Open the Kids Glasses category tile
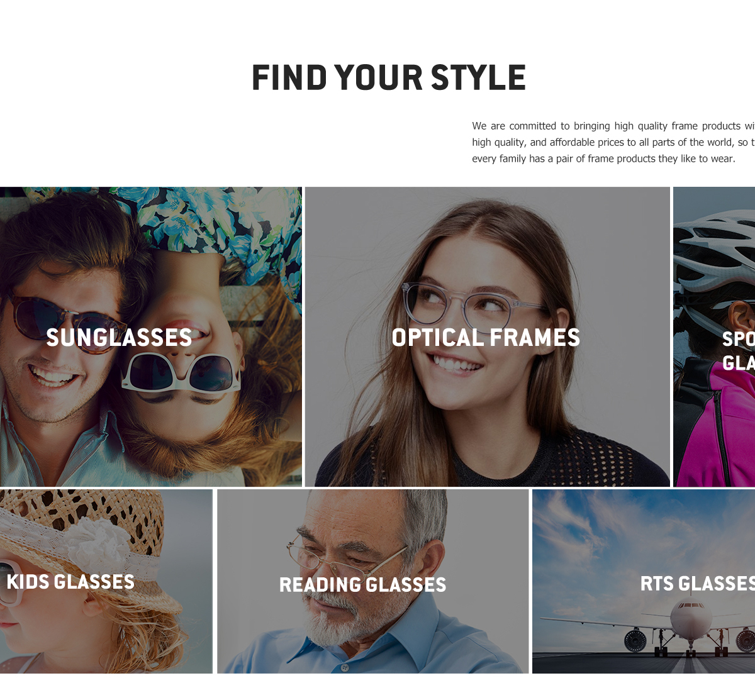755x700 pixels. click(106, 582)
